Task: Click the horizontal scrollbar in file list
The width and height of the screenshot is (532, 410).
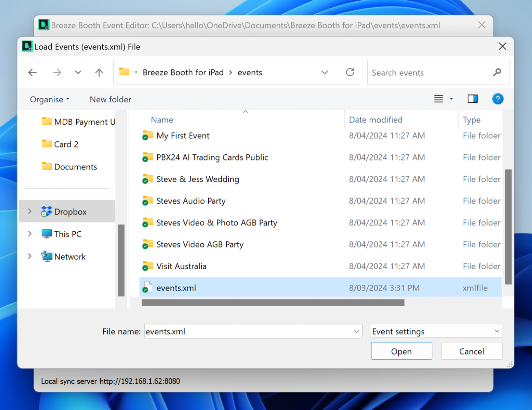Action: (273, 303)
